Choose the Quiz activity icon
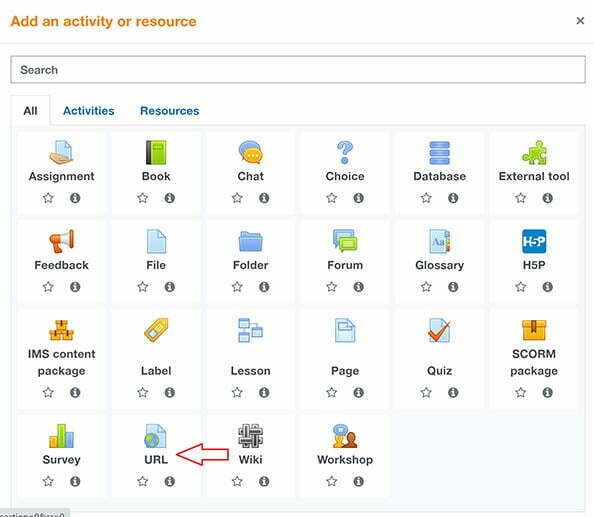The width and height of the screenshot is (594, 517). point(439,330)
